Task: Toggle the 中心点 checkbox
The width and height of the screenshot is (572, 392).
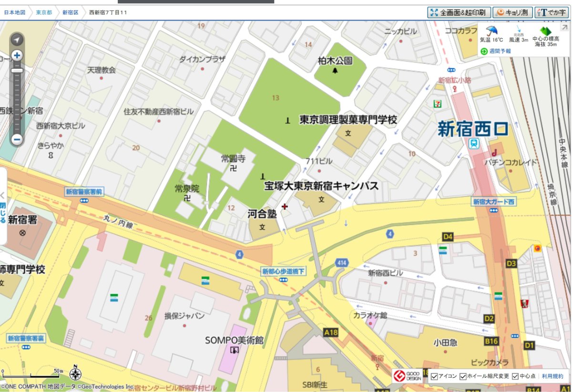Action: pos(515,376)
